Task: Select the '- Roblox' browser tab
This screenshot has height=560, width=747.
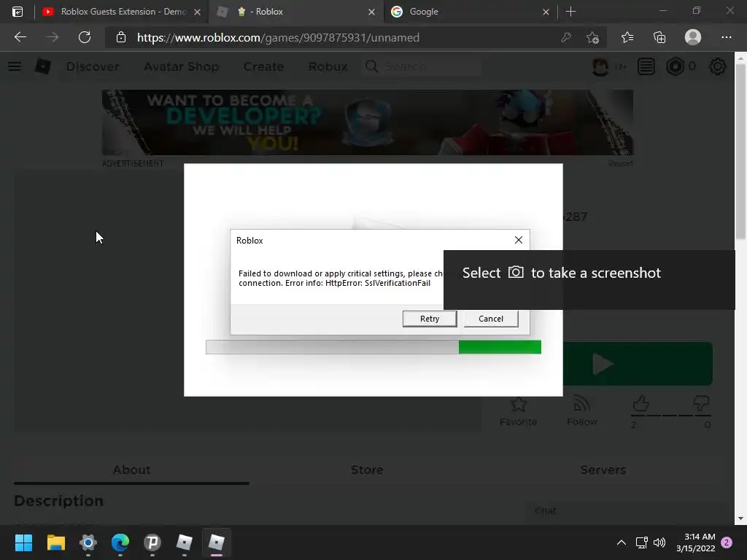Action: point(295,12)
